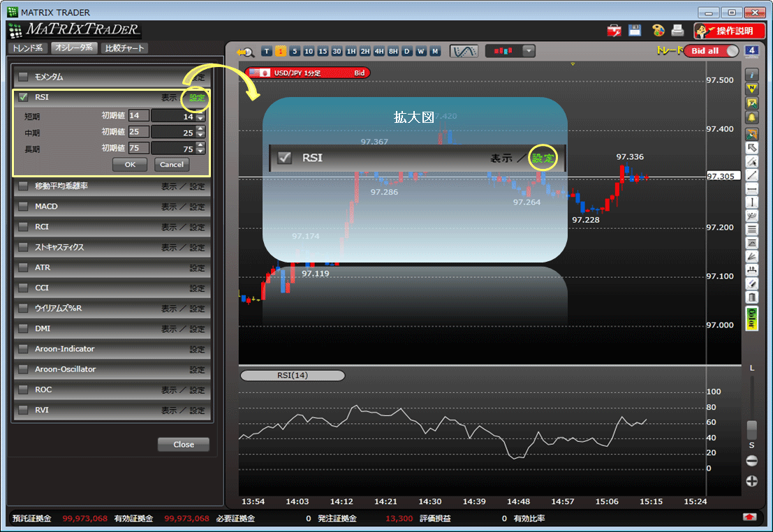This screenshot has width=773, height=532.
Task: Open the candlestick chart type dropdown
Action: click(529, 51)
